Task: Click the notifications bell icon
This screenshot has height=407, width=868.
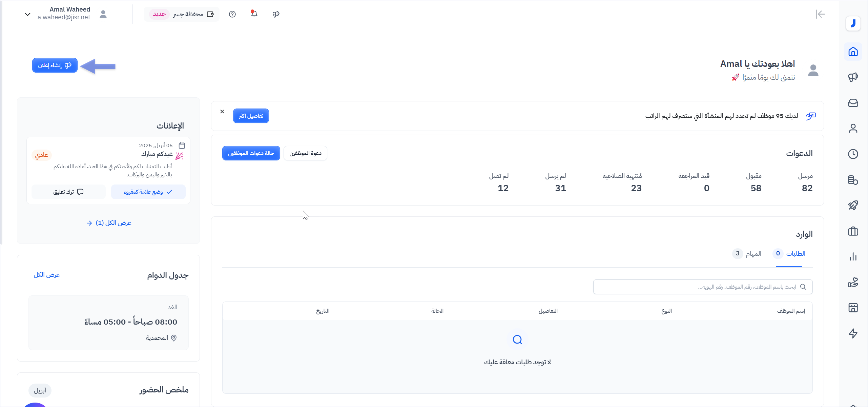Action: tap(254, 14)
